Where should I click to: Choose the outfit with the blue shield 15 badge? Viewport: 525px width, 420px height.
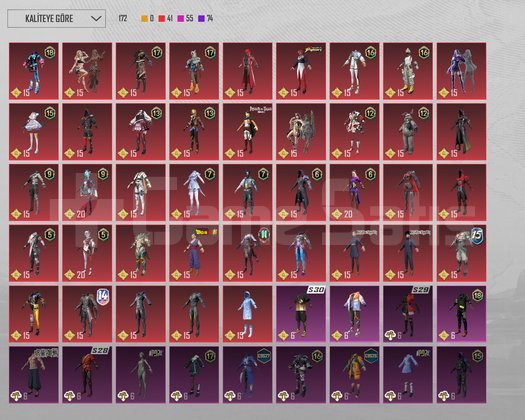click(x=461, y=253)
